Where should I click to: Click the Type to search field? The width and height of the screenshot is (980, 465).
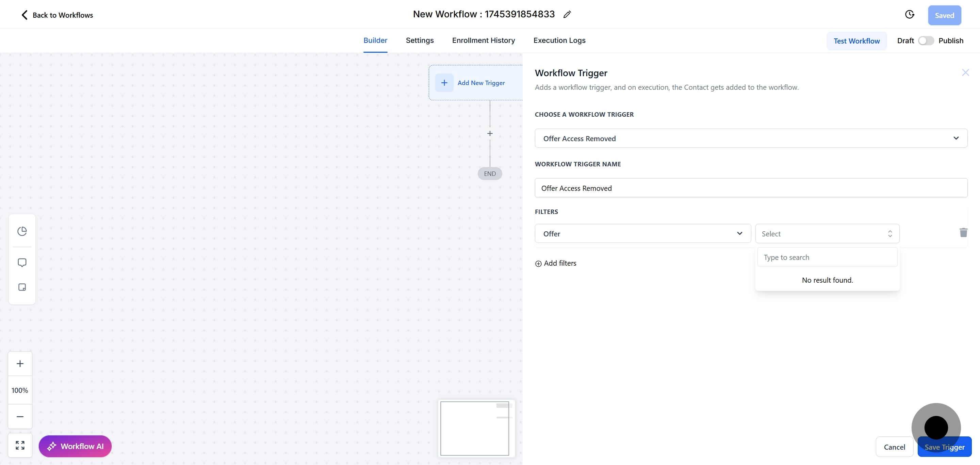827,258
